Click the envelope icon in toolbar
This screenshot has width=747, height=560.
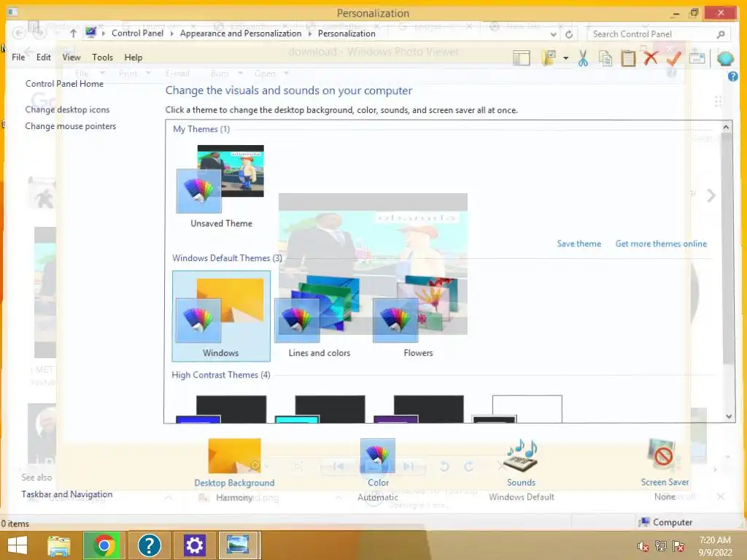(697, 58)
